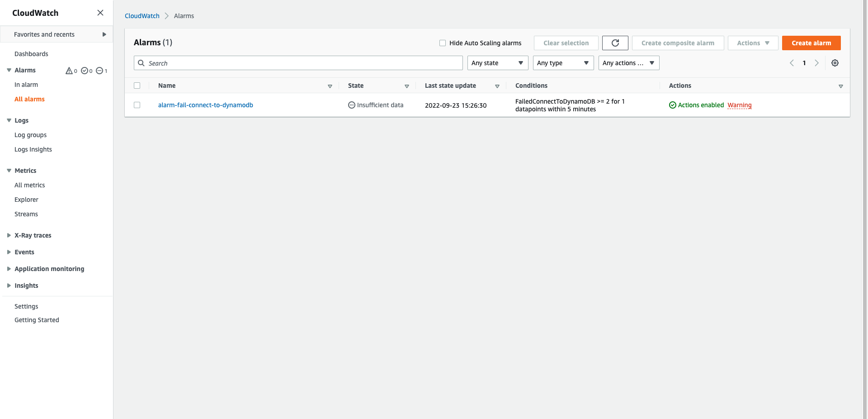This screenshot has width=868, height=419.
Task: Open Getting Started in sidebar
Action: [37, 320]
